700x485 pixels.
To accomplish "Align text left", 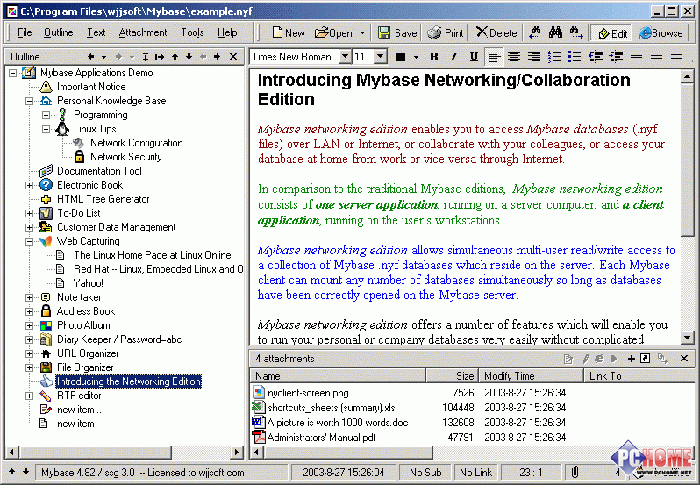I will [494, 57].
